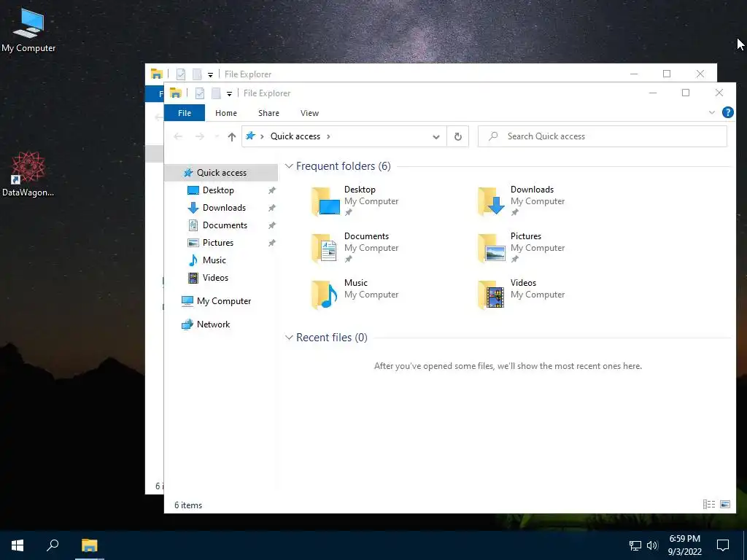Image resolution: width=747 pixels, height=560 pixels.
Task: Click Show desktop sliver at the taskbar end
Action: [745, 545]
